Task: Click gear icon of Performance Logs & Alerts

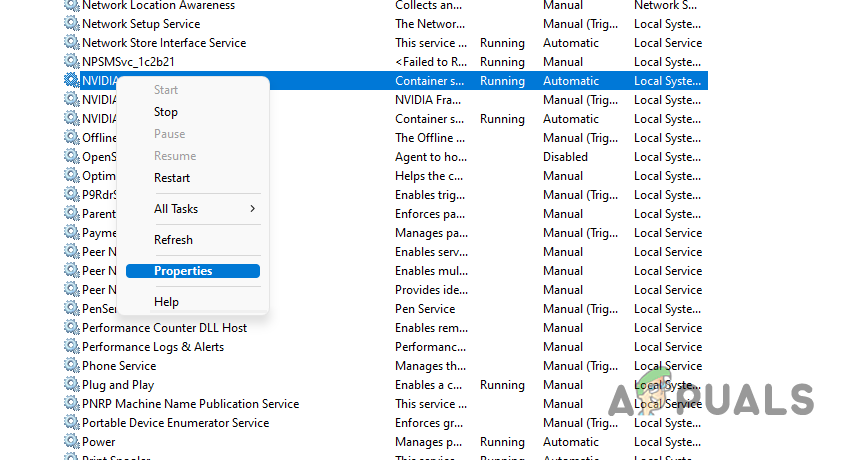Action: pos(71,347)
